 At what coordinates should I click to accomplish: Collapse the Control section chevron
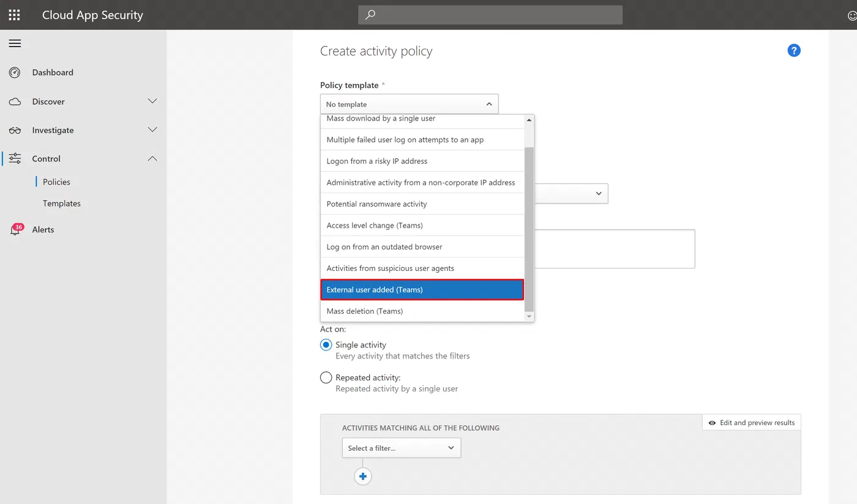152,158
